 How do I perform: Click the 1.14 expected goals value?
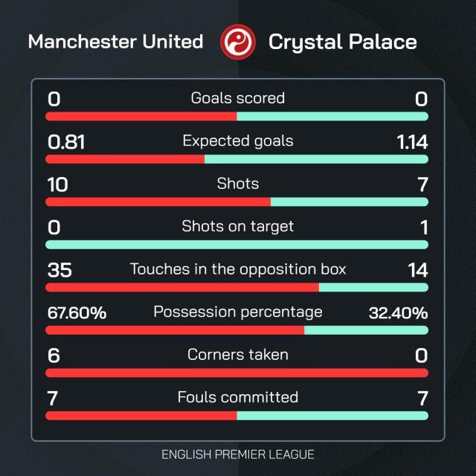click(x=412, y=141)
